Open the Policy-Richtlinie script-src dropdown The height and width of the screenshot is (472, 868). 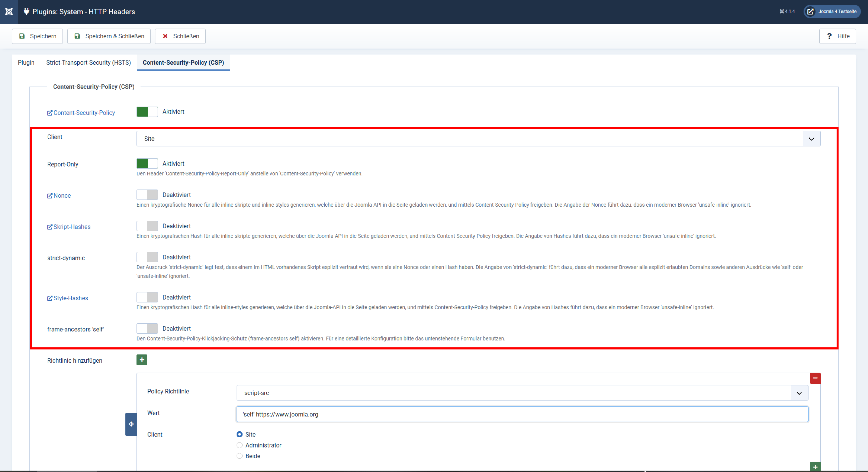click(x=522, y=393)
